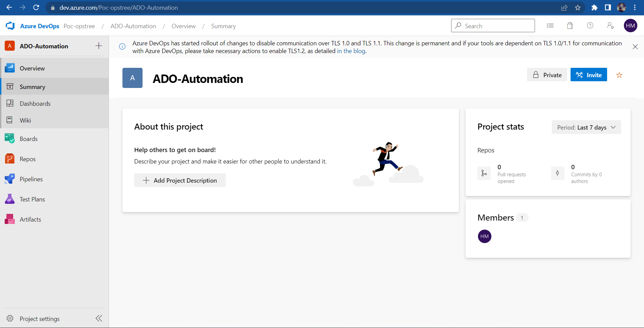The width and height of the screenshot is (644, 328).
Task: Select Overview in the breadcrumb trail
Action: [x=183, y=26]
